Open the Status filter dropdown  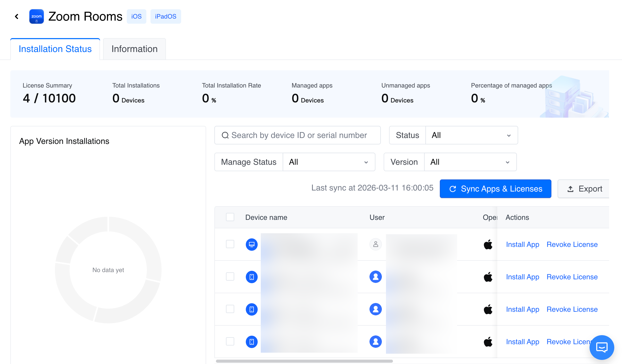pos(471,135)
